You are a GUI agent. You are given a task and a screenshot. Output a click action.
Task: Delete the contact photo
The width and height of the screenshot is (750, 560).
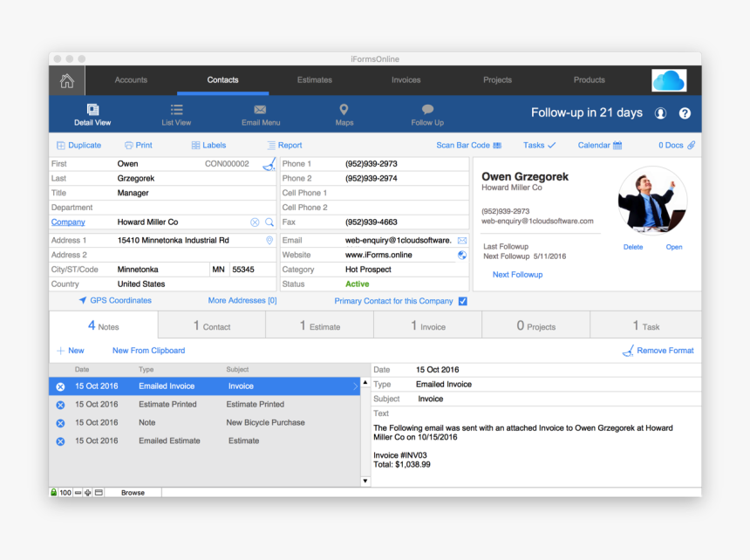pos(633,247)
